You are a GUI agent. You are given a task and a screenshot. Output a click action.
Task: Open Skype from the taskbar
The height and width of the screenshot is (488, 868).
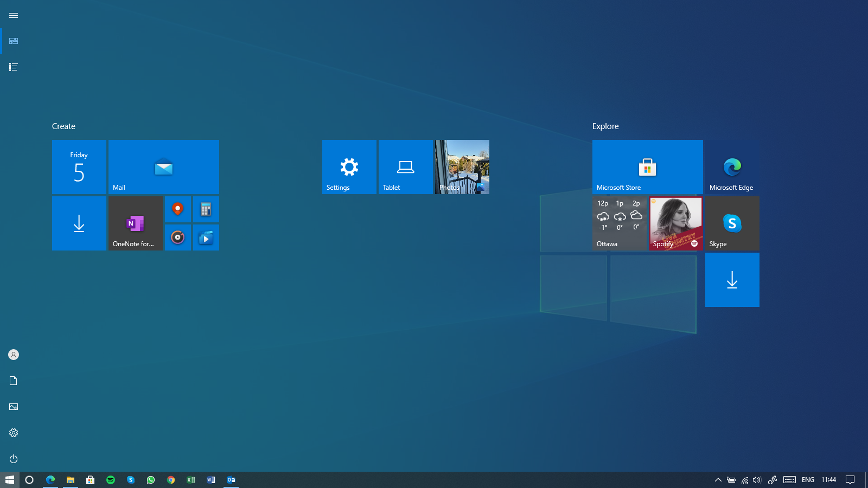coord(131,480)
